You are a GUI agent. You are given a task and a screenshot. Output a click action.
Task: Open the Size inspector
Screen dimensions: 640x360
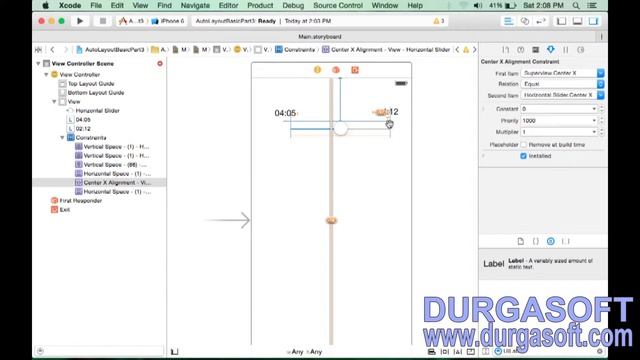[x=566, y=50]
